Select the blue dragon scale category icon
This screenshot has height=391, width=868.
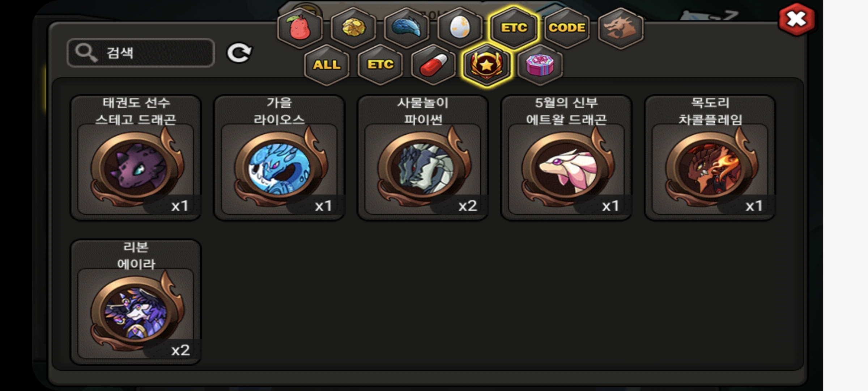pos(407,28)
